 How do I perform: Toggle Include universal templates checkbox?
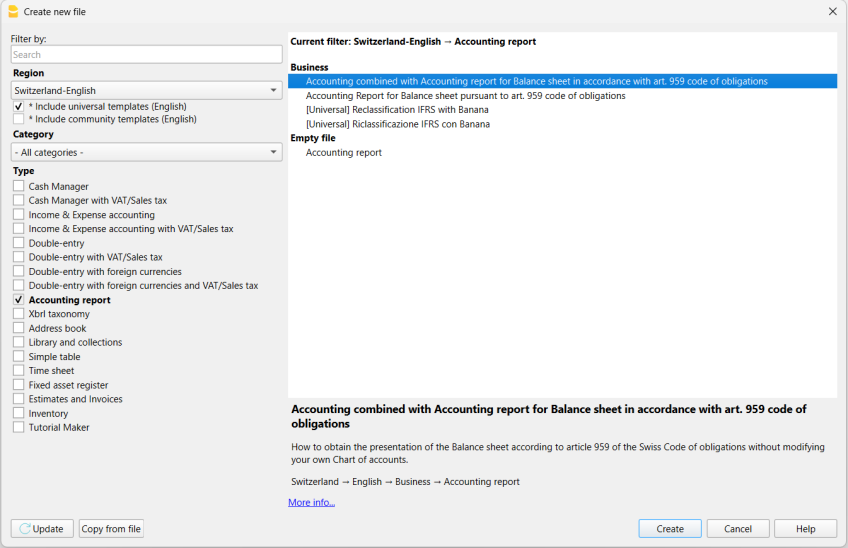[x=19, y=106]
